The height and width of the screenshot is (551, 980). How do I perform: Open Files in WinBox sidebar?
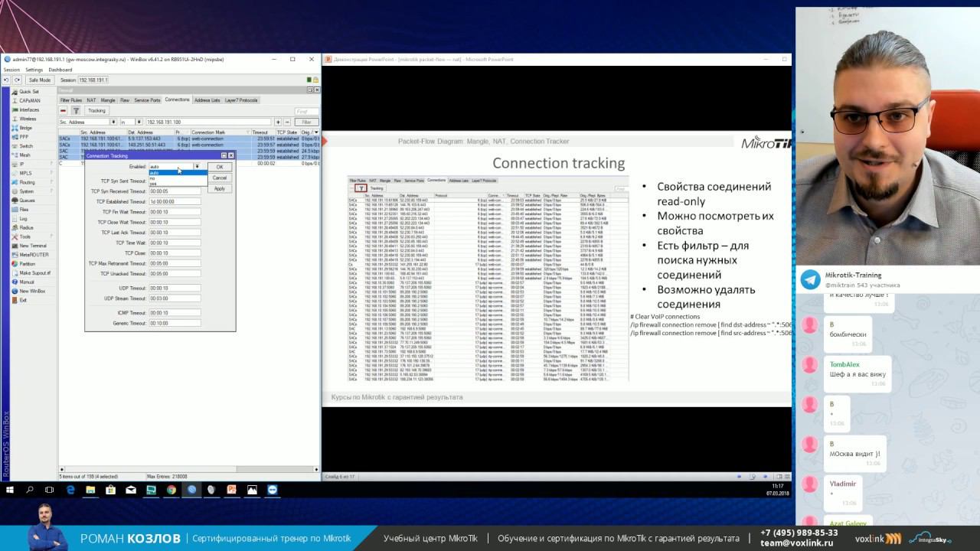point(25,209)
